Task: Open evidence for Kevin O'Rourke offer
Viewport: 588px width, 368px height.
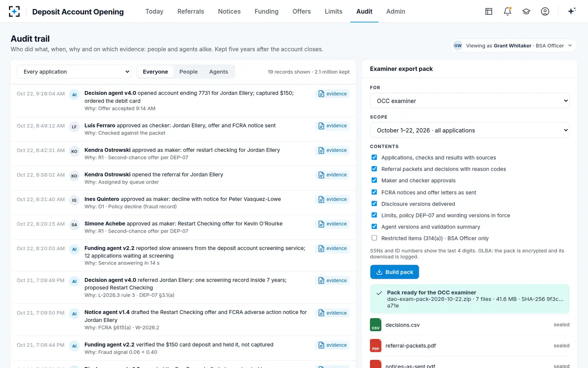Action: [x=332, y=224]
